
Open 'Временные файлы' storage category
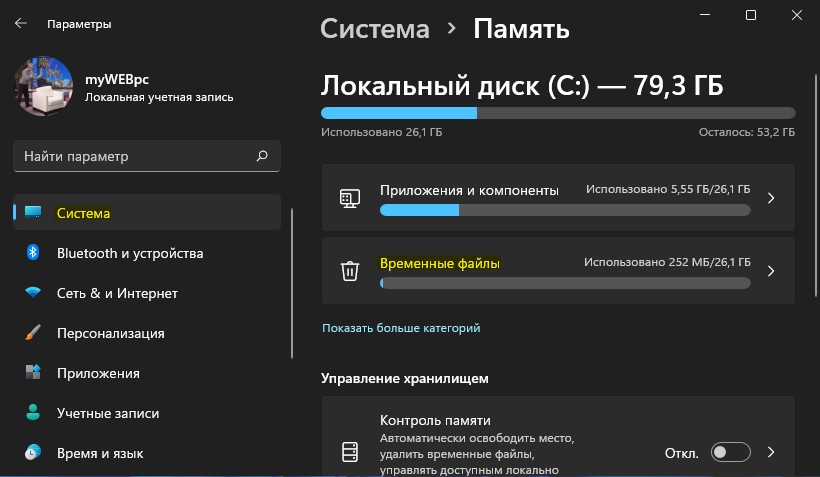coord(558,271)
